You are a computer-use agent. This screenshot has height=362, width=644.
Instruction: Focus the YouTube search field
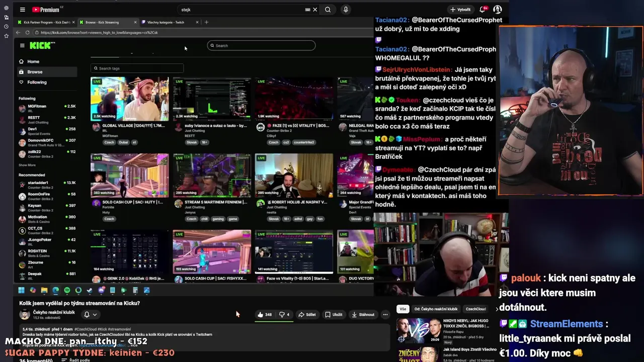coord(244,10)
